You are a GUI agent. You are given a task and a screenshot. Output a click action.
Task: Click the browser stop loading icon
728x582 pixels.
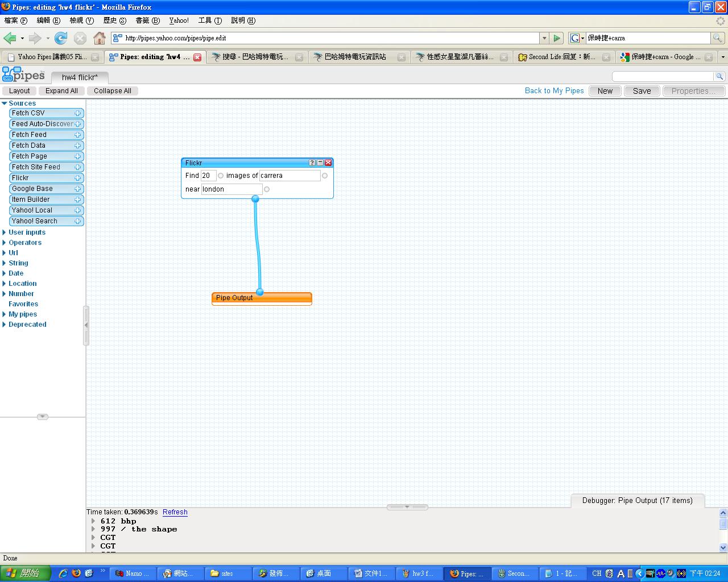pos(80,38)
